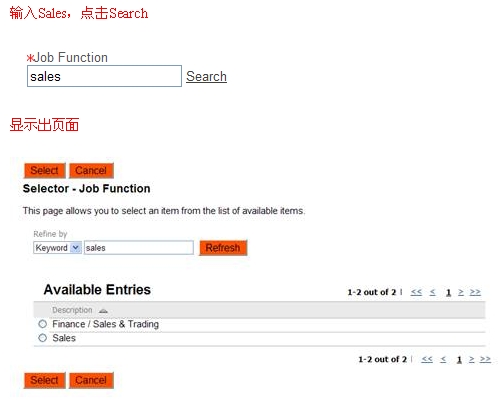Viewport: 503px width, 414px height.
Task: Jump to last page using top >> link
Action: pyautogui.click(x=475, y=292)
